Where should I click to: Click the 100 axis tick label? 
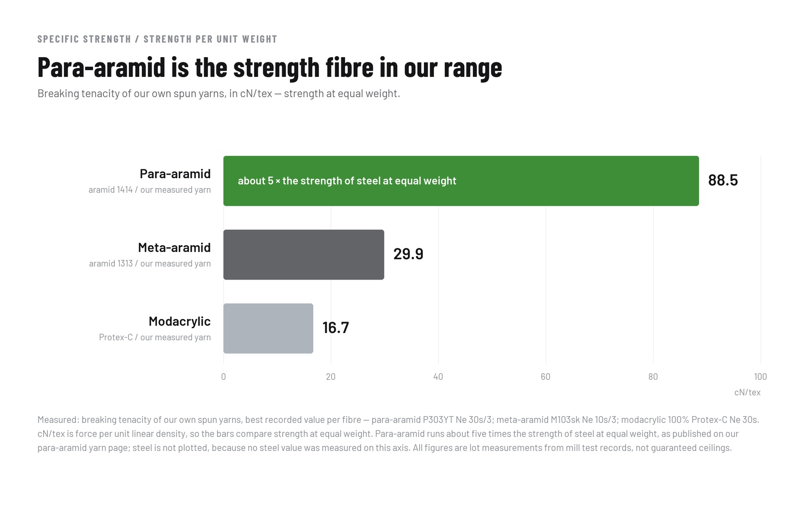760,377
